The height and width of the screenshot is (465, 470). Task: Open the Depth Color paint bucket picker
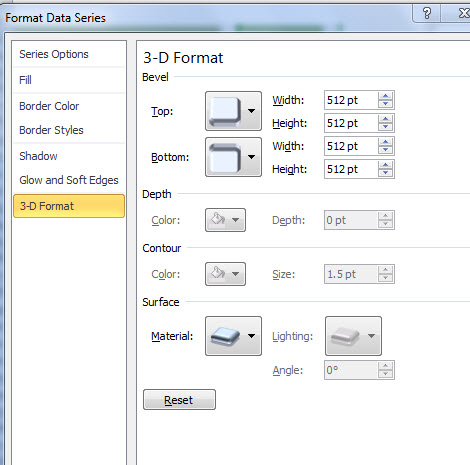click(225, 220)
